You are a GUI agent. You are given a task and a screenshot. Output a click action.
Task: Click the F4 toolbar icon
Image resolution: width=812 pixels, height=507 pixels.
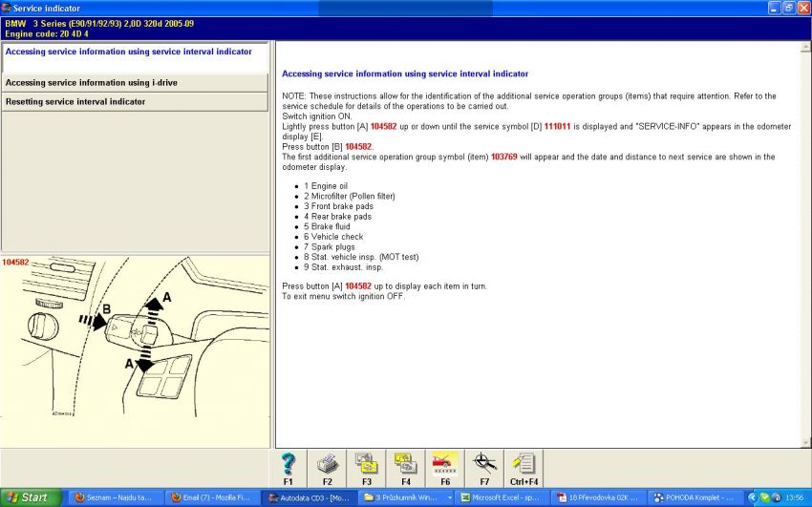pos(406,468)
